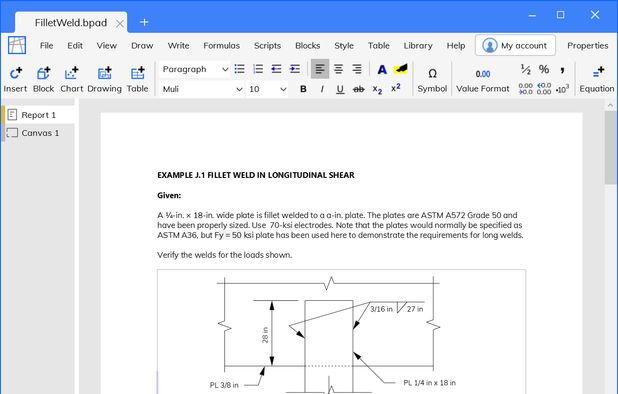The image size is (618, 394).
Task: Open the Properties panel
Action: [587, 46]
